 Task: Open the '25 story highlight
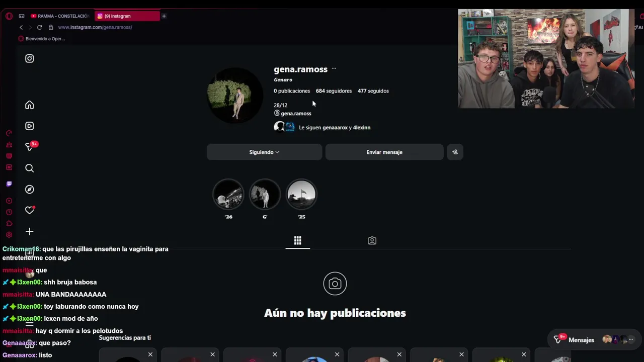(x=301, y=194)
